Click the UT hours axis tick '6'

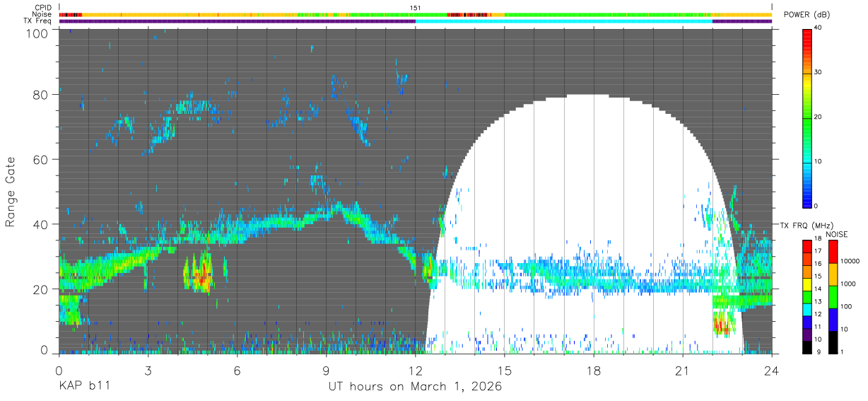pos(237,371)
